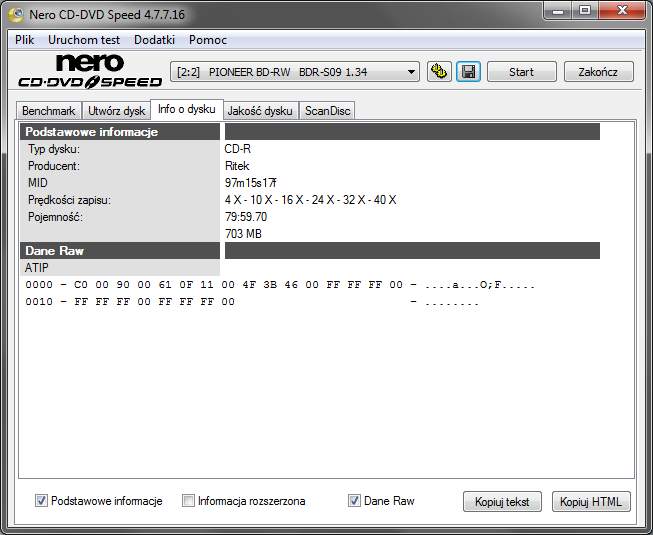
Task: Click the Prędkości zapisu label
Action: coord(69,200)
